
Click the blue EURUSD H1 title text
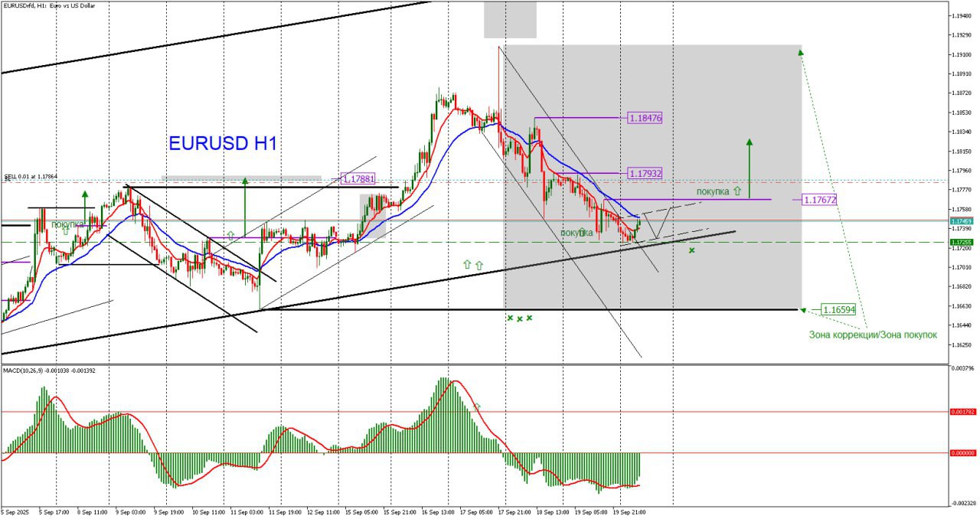222,143
